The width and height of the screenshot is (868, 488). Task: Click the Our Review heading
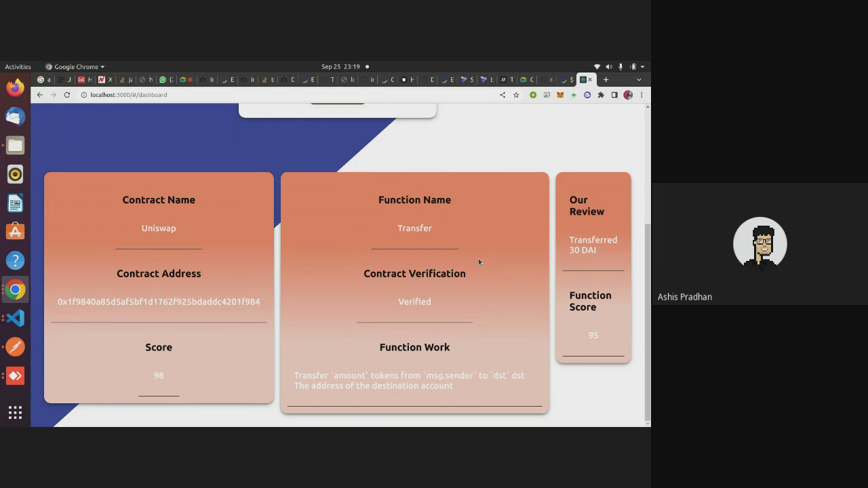tap(587, 205)
